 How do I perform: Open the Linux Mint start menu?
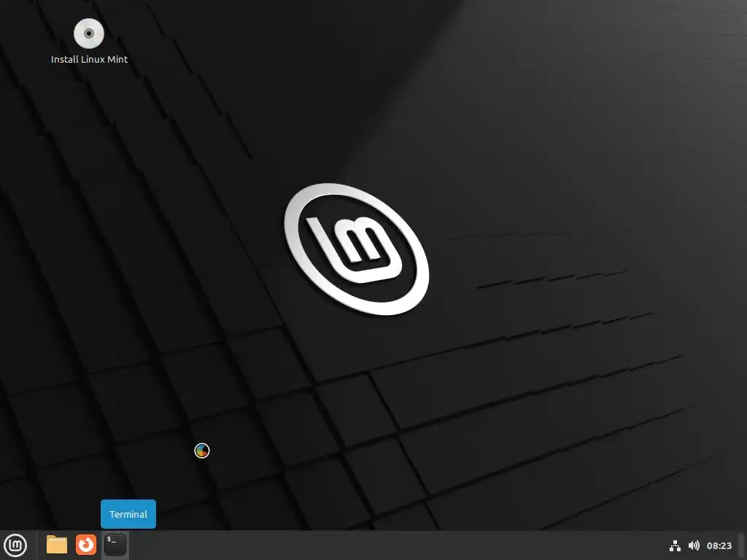15,545
